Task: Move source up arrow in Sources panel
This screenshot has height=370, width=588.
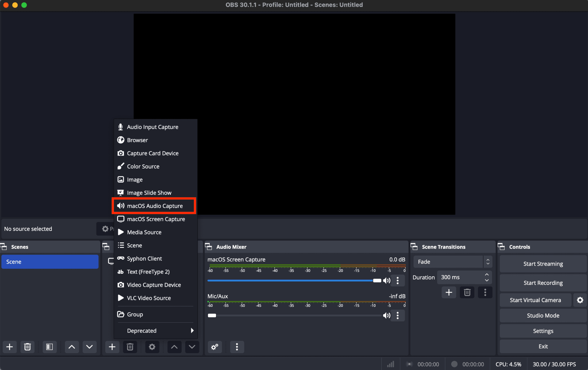Action: click(x=174, y=347)
